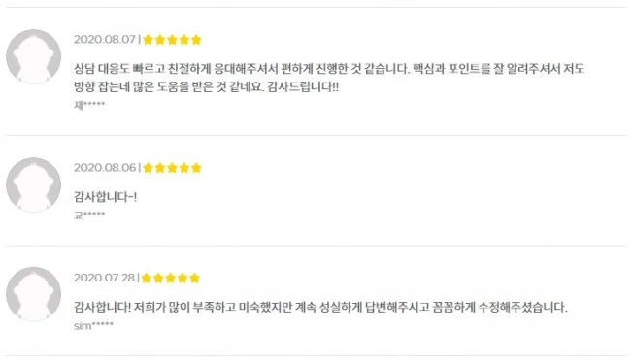Open reviewer name sim*****
This screenshot has height=364, width=633.
[x=93, y=326]
